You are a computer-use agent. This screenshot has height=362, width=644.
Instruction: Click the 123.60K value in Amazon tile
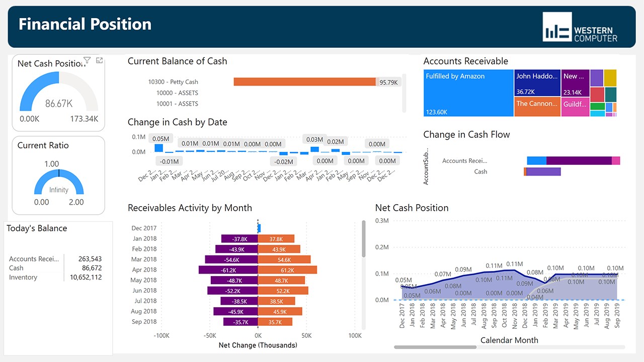437,112
